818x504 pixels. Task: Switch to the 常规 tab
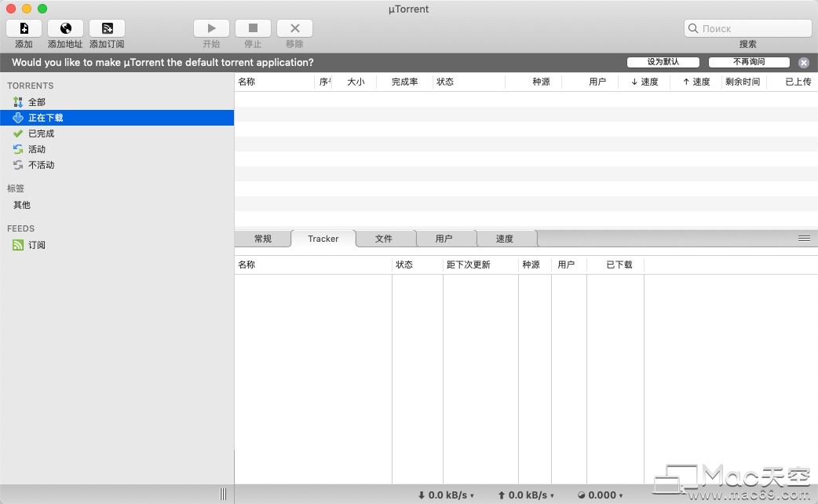click(262, 239)
